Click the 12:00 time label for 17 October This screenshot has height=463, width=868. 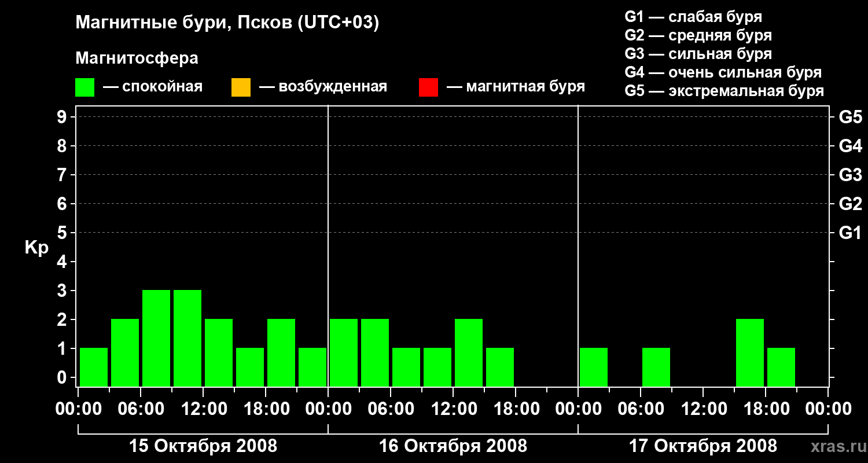coord(703,409)
